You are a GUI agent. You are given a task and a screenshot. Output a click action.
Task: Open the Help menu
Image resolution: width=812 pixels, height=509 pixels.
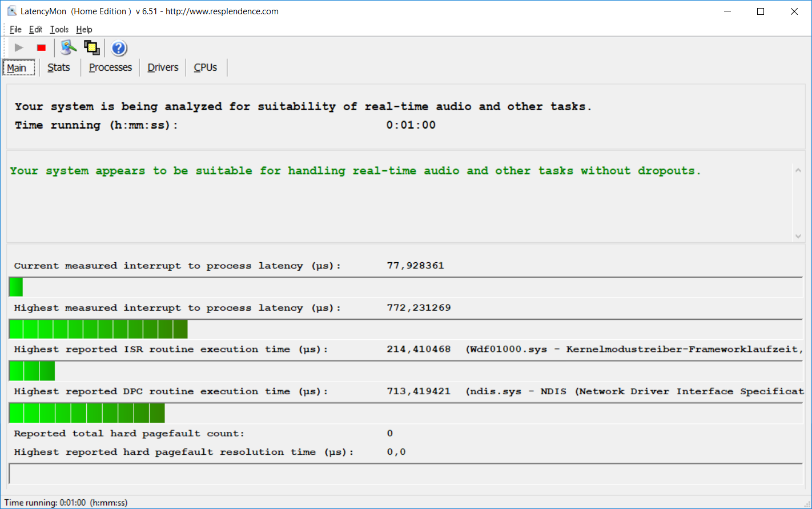coord(84,30)
